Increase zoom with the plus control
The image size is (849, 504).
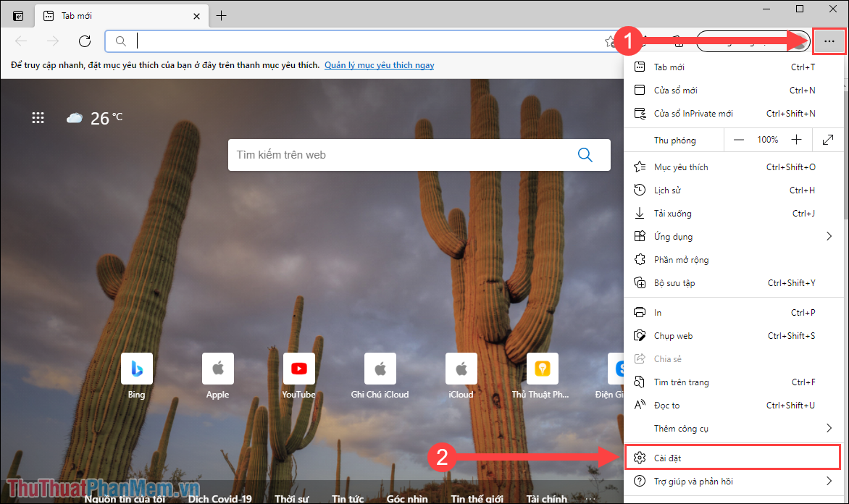(797, 139)
